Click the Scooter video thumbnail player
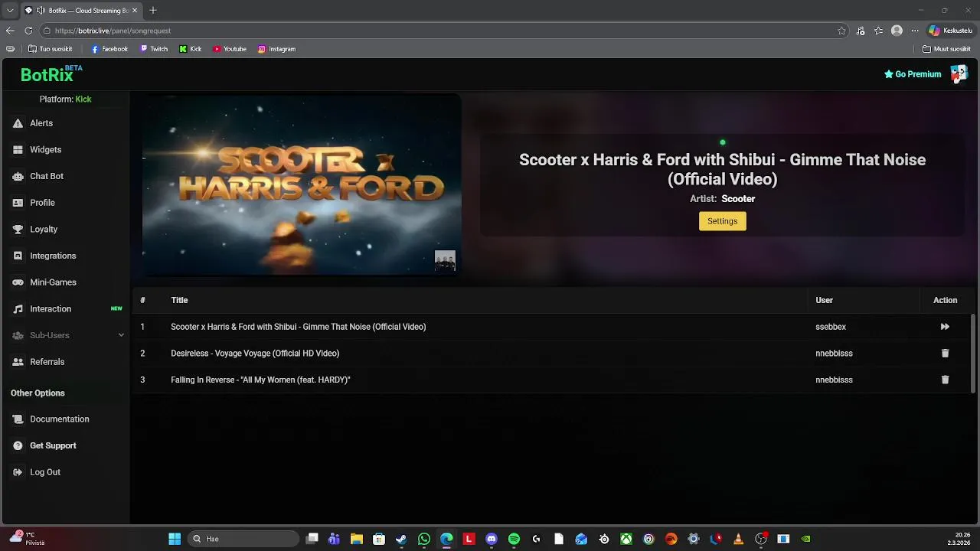This screenshot has width=980, height=551. 302,184
